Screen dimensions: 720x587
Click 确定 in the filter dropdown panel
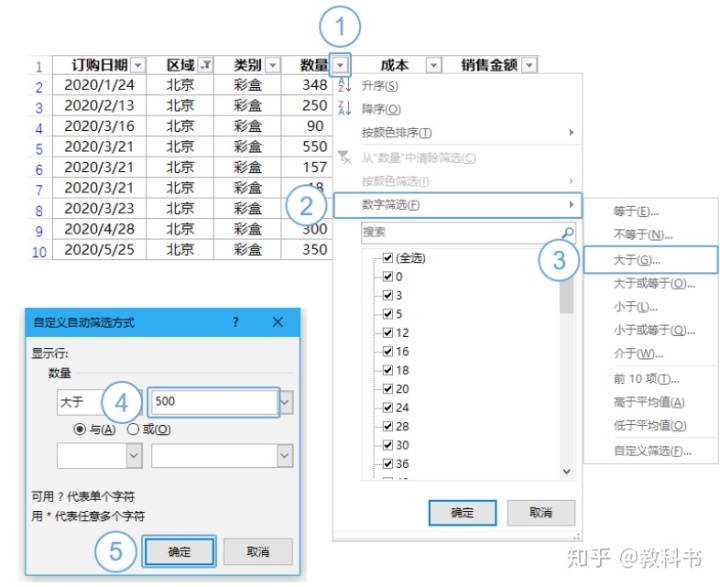pos(462,513)
